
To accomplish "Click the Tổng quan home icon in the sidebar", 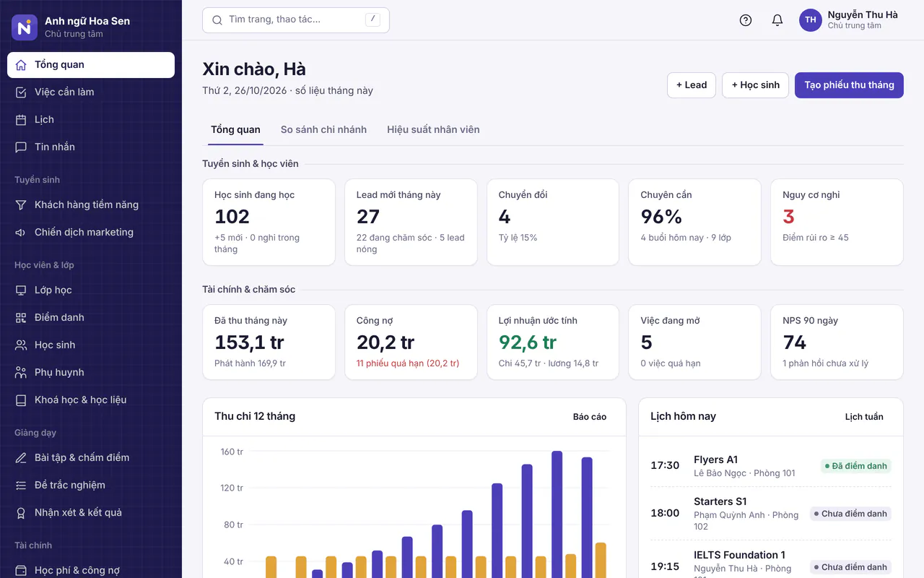I will click(21, 65).
